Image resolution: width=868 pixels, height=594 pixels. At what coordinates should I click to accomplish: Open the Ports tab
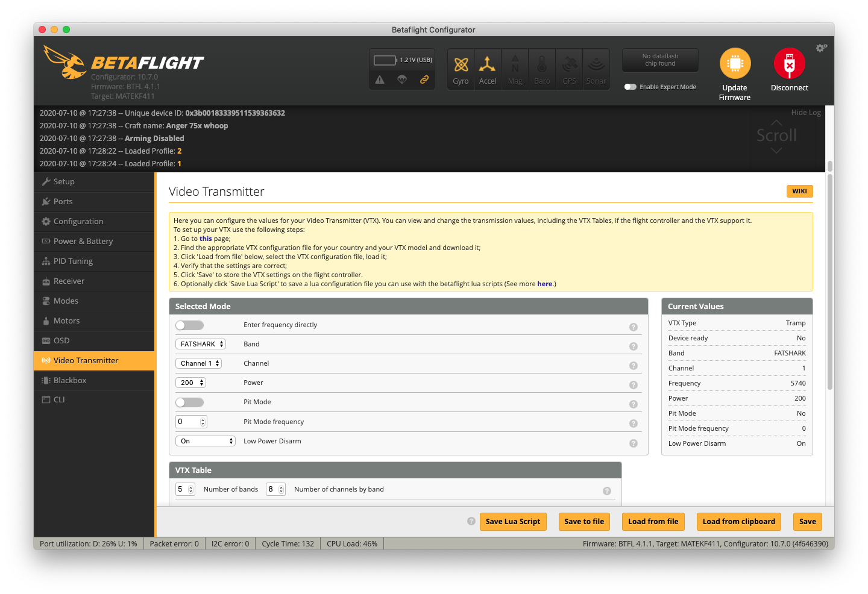(x=94, y=201)
